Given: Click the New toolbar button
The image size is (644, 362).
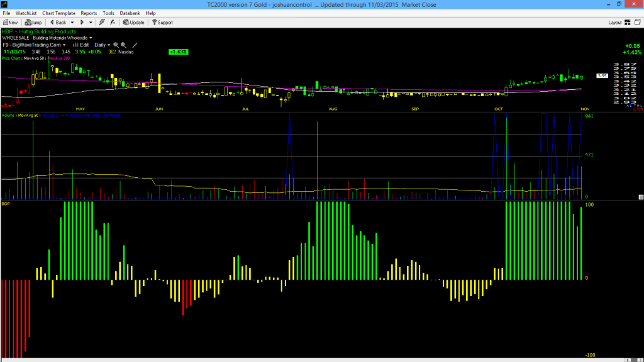Looking at the screenshot, I should tap(11, 23).
